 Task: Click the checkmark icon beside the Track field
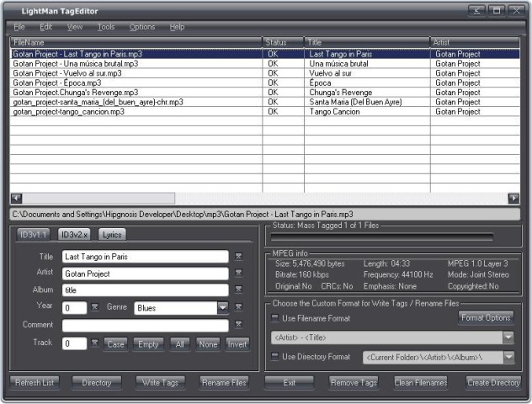[94, 343]
